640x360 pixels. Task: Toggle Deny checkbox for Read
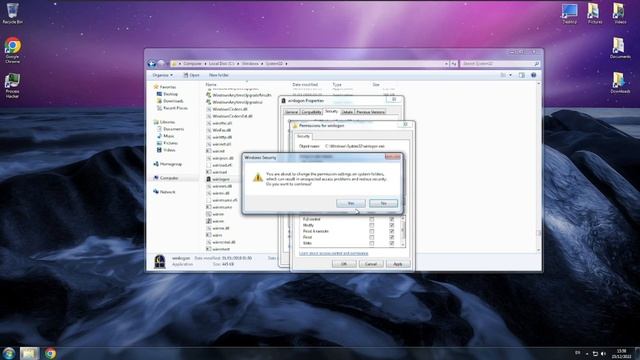pyautogui.click(x=392, y=237)
